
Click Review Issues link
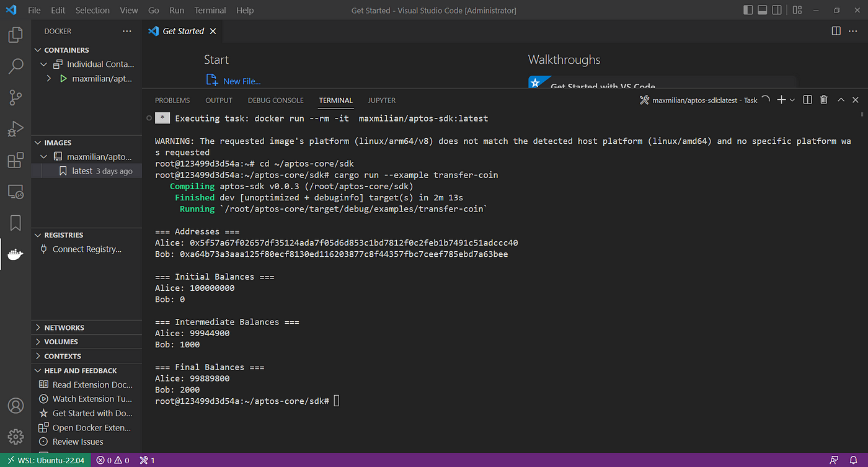tap(87, 442)
